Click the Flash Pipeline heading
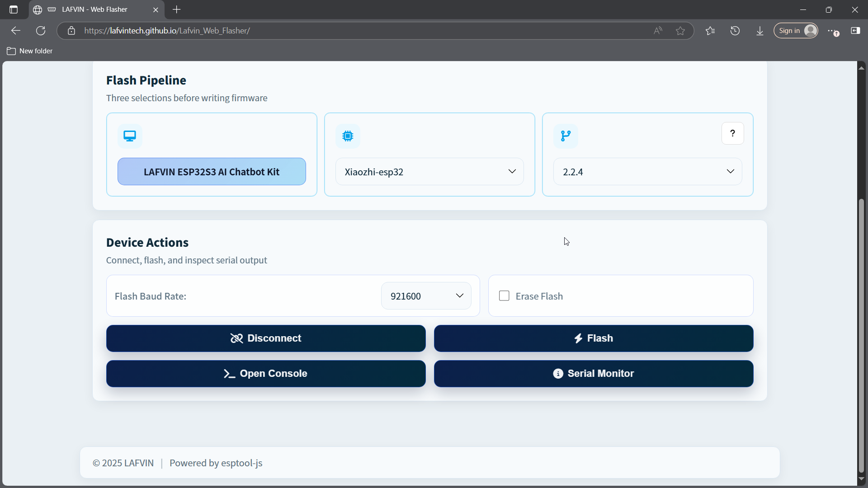Viewport: 868px width, 488px height. click(146, 80)
